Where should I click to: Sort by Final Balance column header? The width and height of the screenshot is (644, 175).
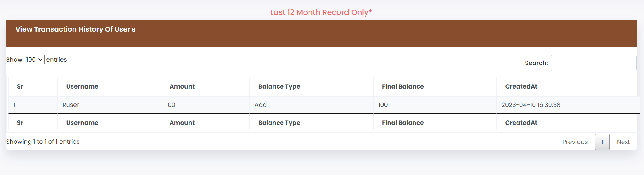(435, 87)
